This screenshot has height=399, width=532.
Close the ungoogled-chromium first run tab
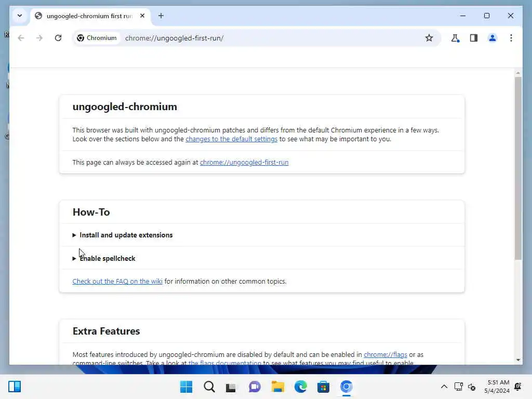tap(142, 16)
